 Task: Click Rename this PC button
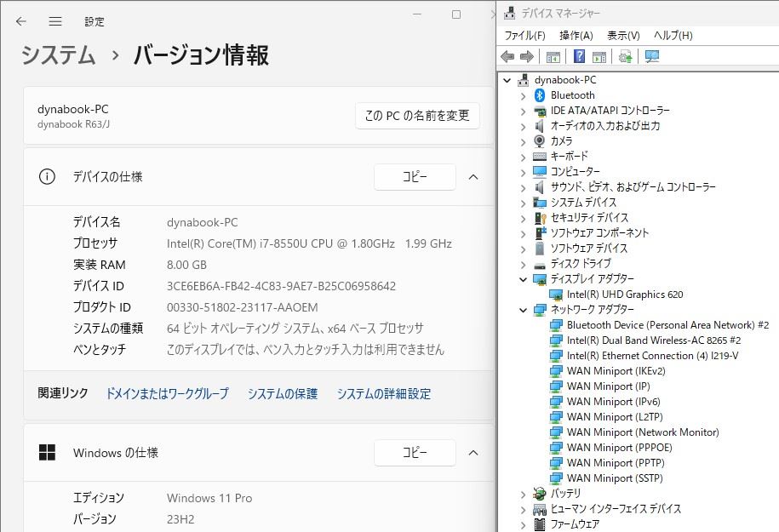click(417, 116)
